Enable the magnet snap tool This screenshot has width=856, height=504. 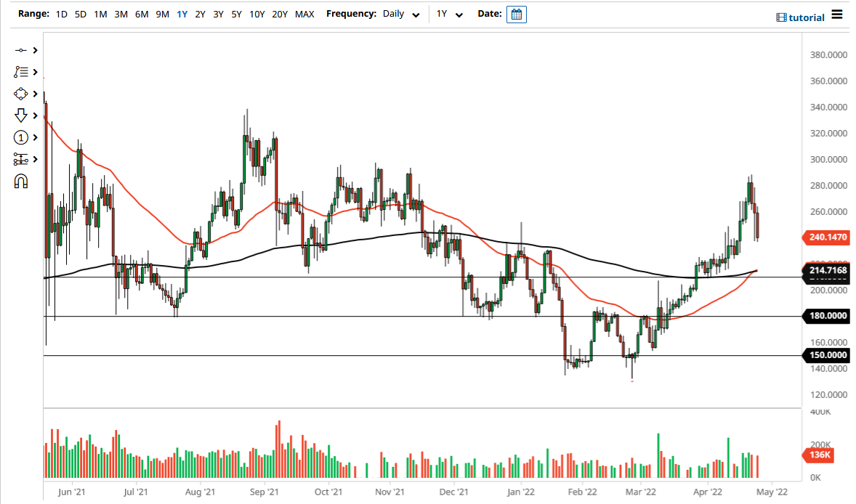point(19,181)
